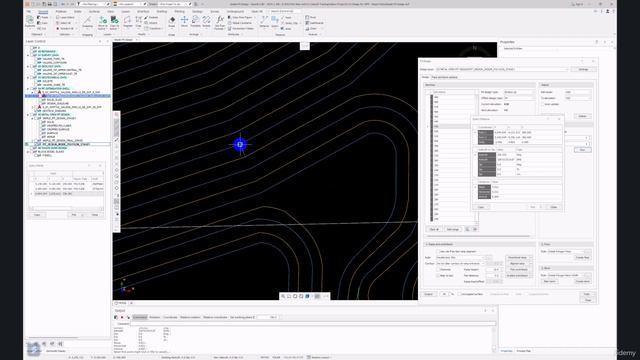Choose the Crop tool in ribbon
This screenshot has height=360, width=640.
pyautogui.click(x=138, y=22)
